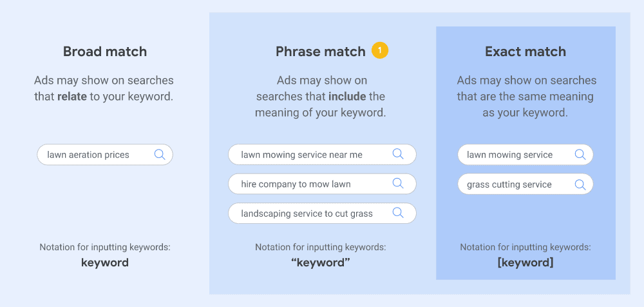Screen dimensions: 644x307
Task: Click the 'Broad match' heading
Action: tap(105, 52)
